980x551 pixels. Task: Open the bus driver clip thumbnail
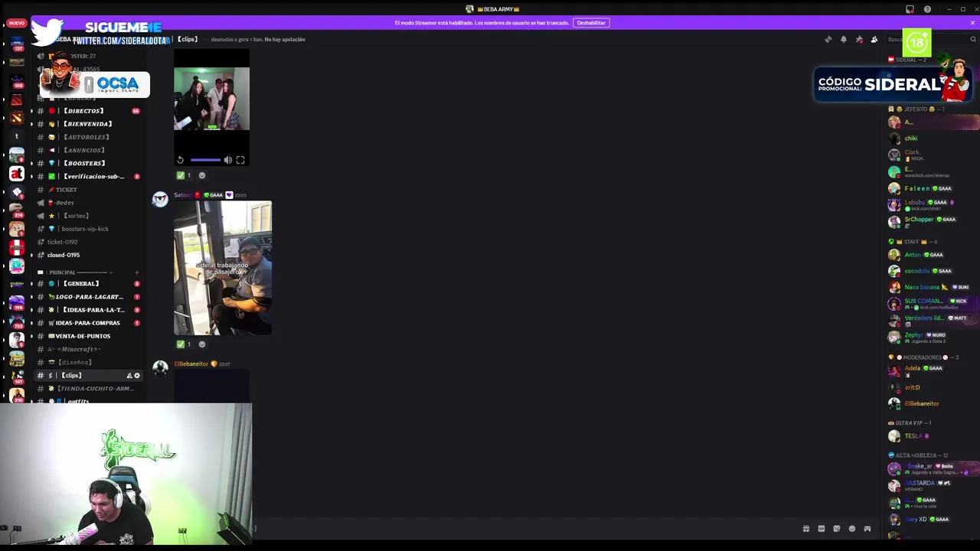(x=223, y=268)
